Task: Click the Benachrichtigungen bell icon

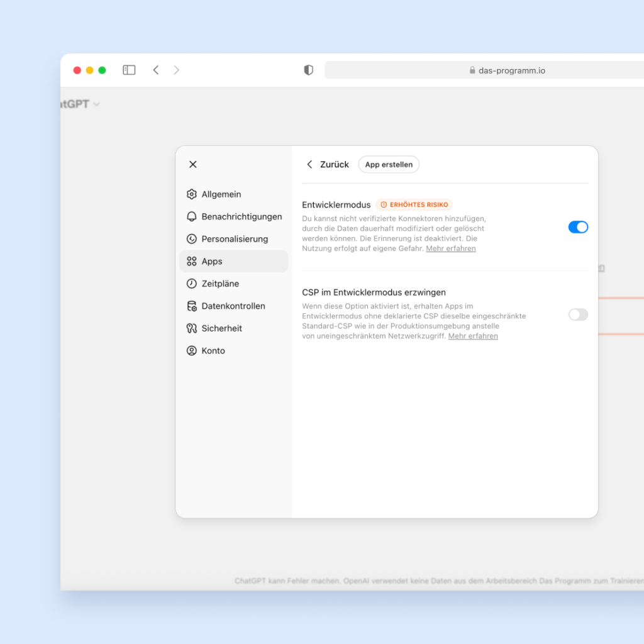Action: pyautogui.click(x=192, y=216)
